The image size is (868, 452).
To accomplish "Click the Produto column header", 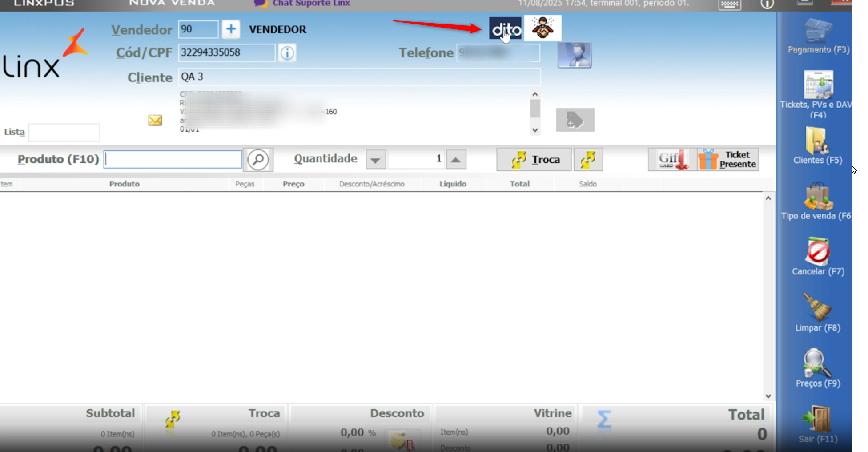I will coord(125,184).
